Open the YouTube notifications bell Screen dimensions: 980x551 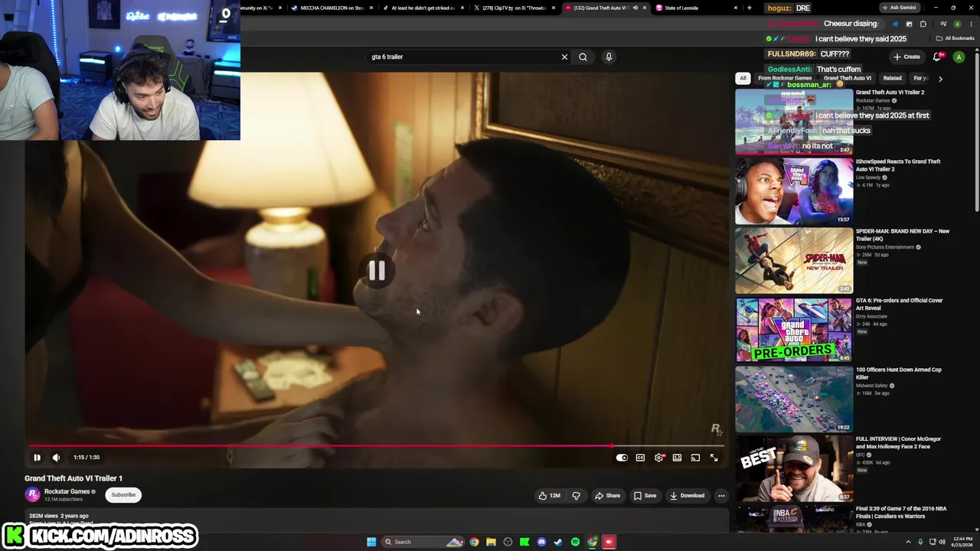tap(937, 57)
